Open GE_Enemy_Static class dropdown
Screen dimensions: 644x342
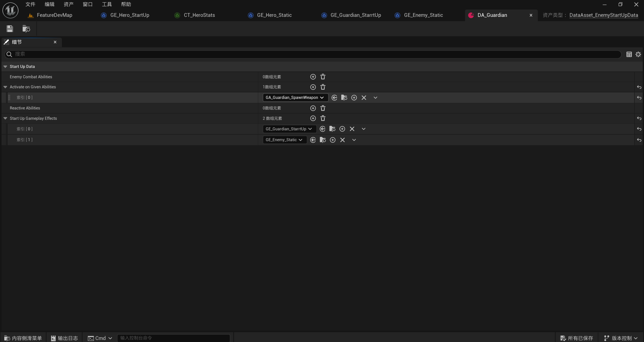(x=285, y=140)
